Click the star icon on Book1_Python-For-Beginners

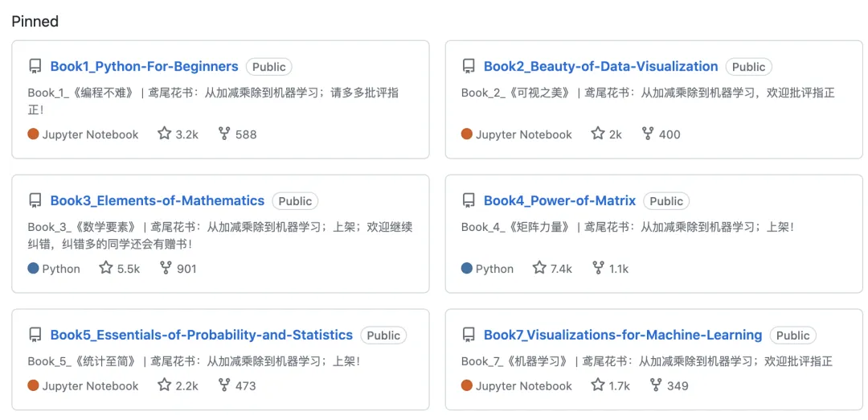tap(165, 134)
